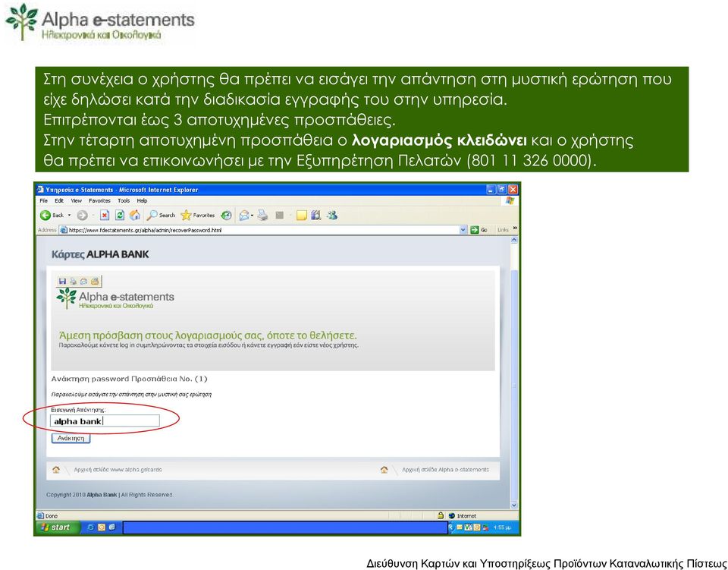Open the Tools menu
Viewport: 728px width, 570px height.
124,200
